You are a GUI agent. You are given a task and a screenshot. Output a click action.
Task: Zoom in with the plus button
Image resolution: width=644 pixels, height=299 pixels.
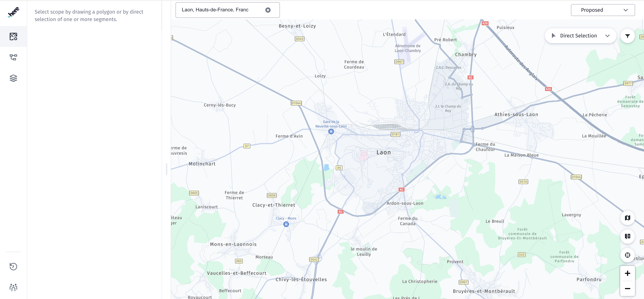click(627, 273)
